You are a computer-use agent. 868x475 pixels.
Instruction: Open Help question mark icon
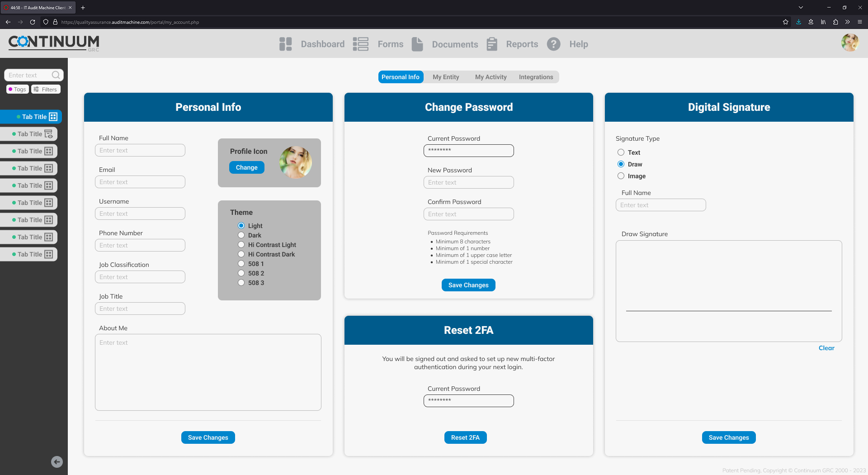click(553, 44)
